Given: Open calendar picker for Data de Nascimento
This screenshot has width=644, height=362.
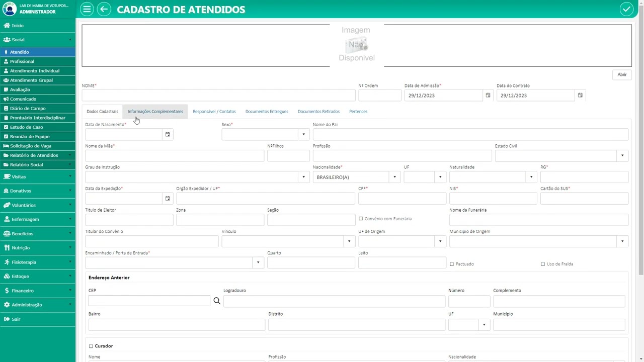Looking at the screenshot, I should tap(168, 134).
